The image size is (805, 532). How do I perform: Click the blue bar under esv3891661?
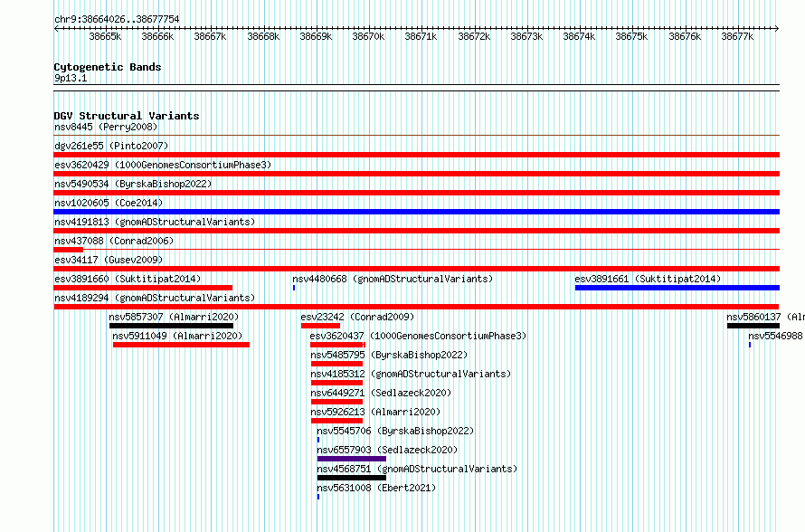pyautogui.click(x=677, y=288)
